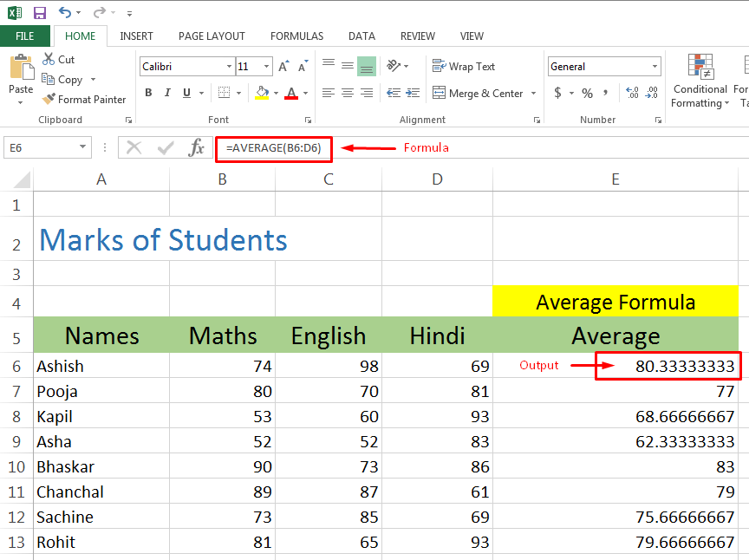Open the Name Box dropdown next to E6
The image size is (749, 560).
83,147
